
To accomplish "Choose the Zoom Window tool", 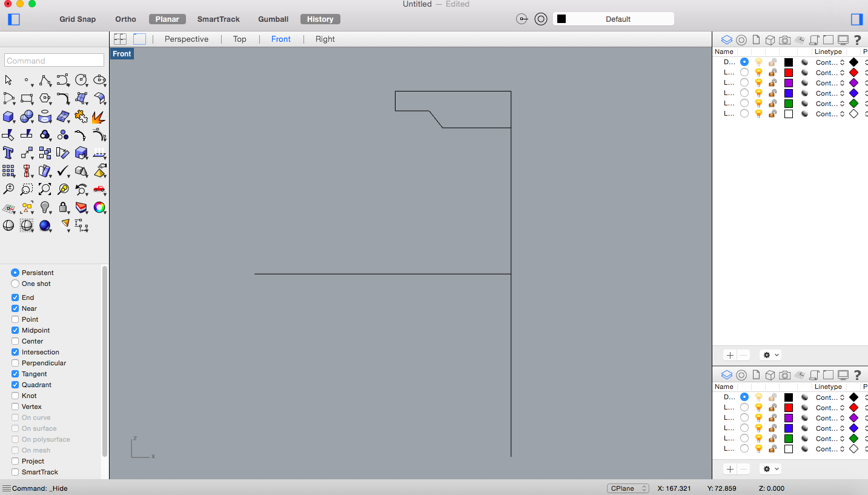I will click(x=27, y=189).
